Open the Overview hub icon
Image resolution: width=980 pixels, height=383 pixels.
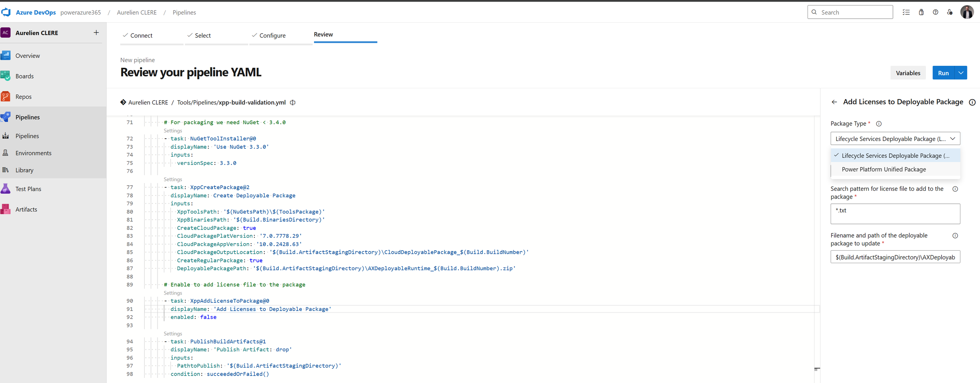[6, 56]
